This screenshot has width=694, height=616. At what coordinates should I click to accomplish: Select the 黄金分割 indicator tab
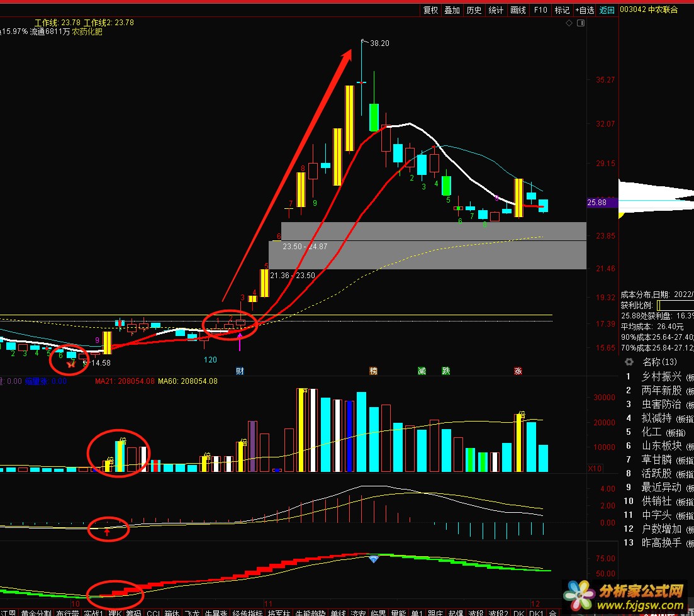[x=36, y=612]
